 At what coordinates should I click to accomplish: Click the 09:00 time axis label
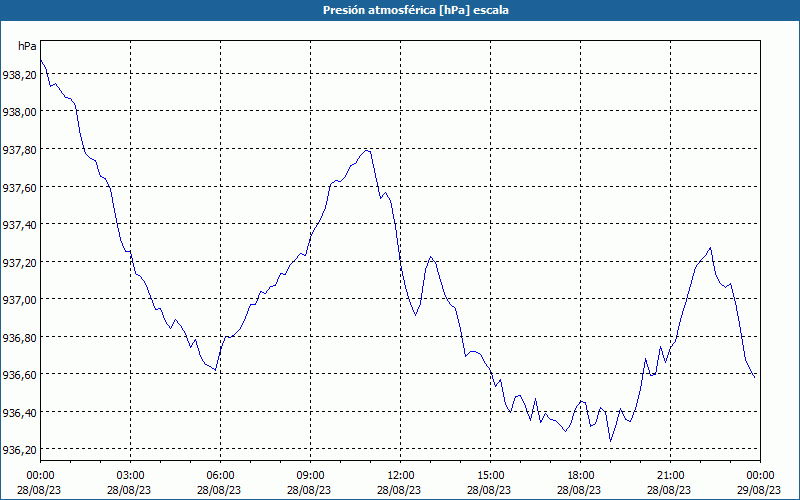click(x=311, y=476)
